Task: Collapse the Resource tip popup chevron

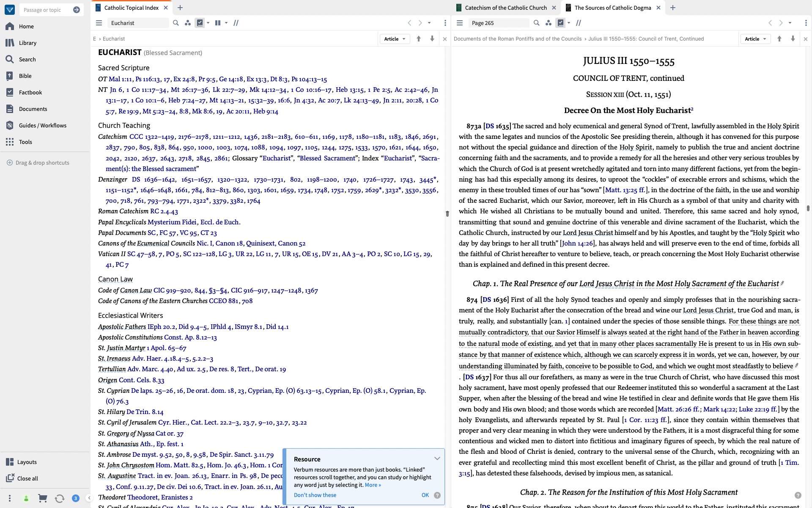Action: point(437,458)
